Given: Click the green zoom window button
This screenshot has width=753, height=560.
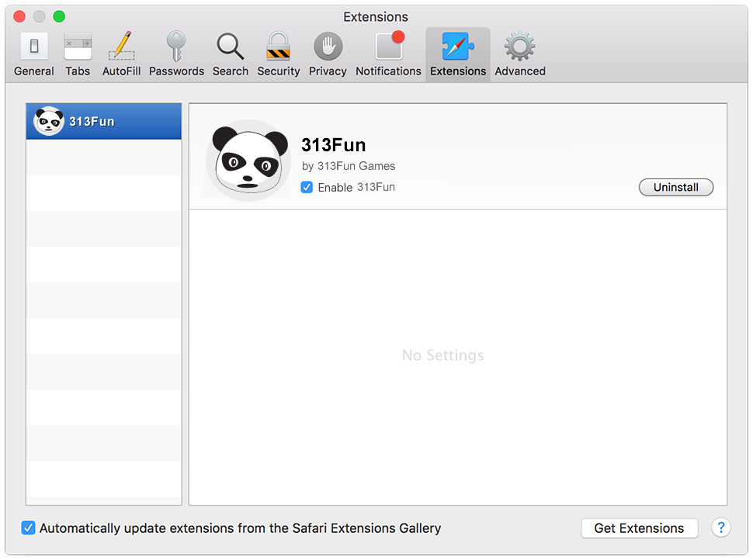Looking at the screenshot, I should click(59, 17).
